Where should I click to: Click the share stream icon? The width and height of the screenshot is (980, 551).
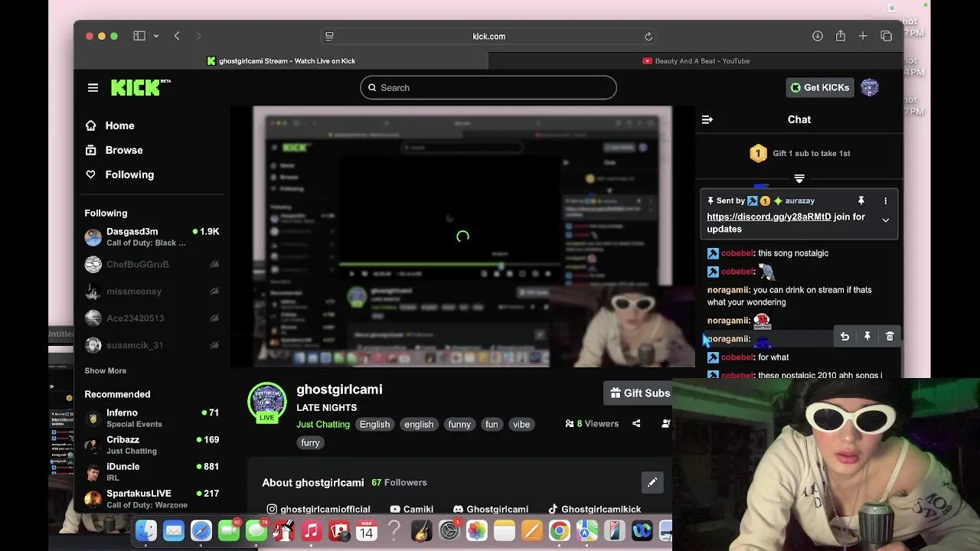click(636, 423)
